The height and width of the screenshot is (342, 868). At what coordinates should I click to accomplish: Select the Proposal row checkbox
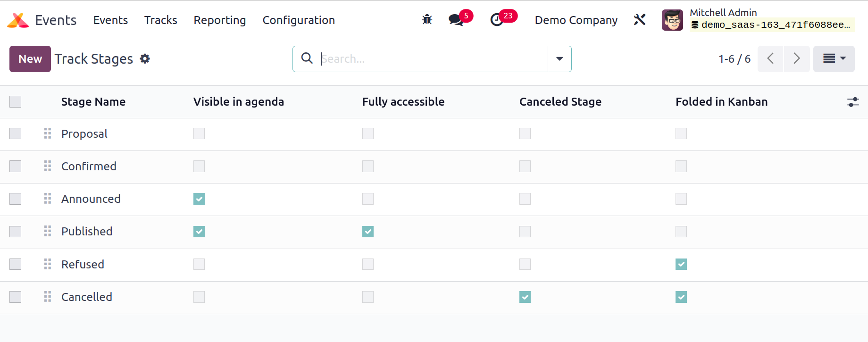click(16, 133)
